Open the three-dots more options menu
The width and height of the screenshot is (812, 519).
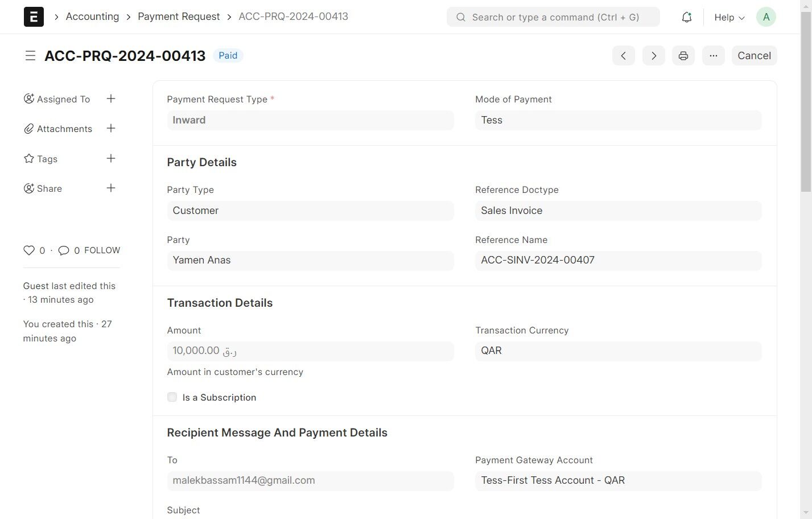(713, 56)
